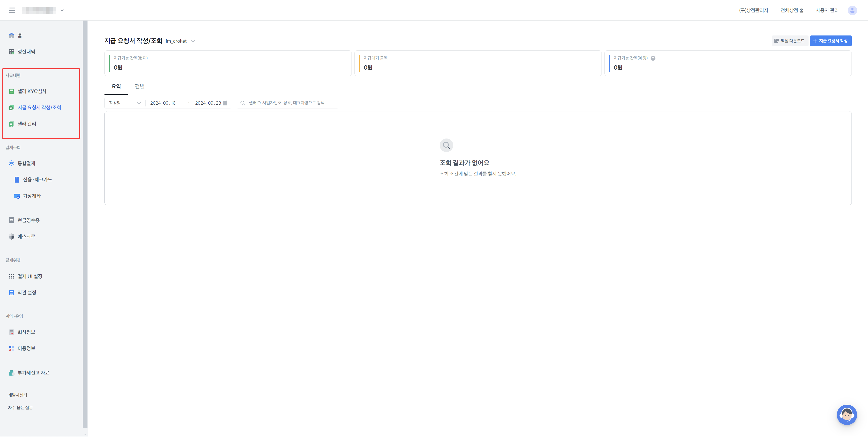
Task: Click the home icon in sidebar
Action: 12,35
